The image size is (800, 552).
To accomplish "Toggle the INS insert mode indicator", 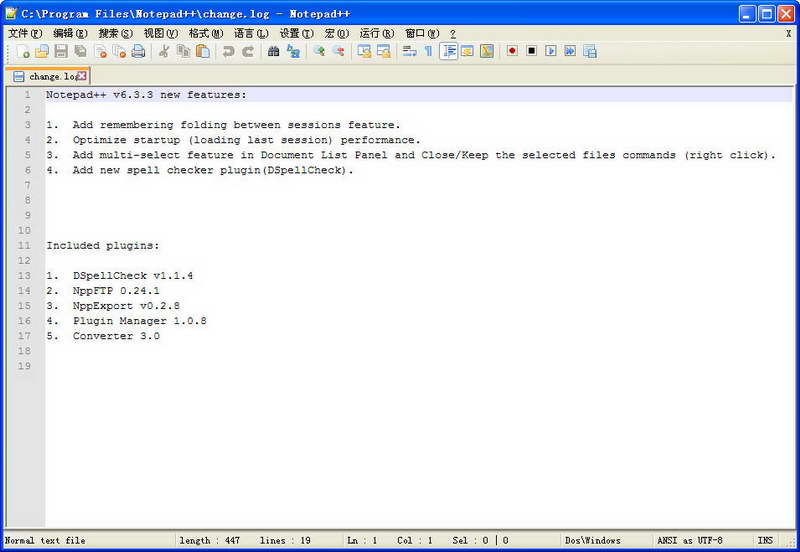I will pos(765,540).
